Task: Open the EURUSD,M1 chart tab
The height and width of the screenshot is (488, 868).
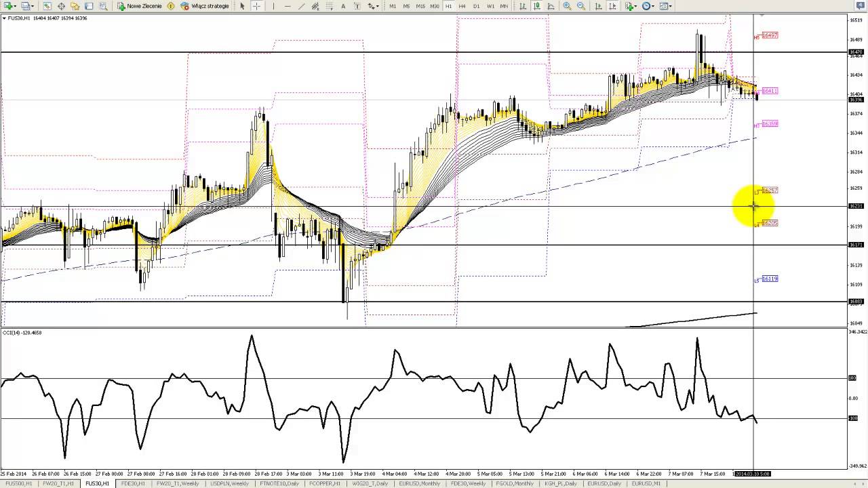Action: pyautogui.click(x=646, y=483)
